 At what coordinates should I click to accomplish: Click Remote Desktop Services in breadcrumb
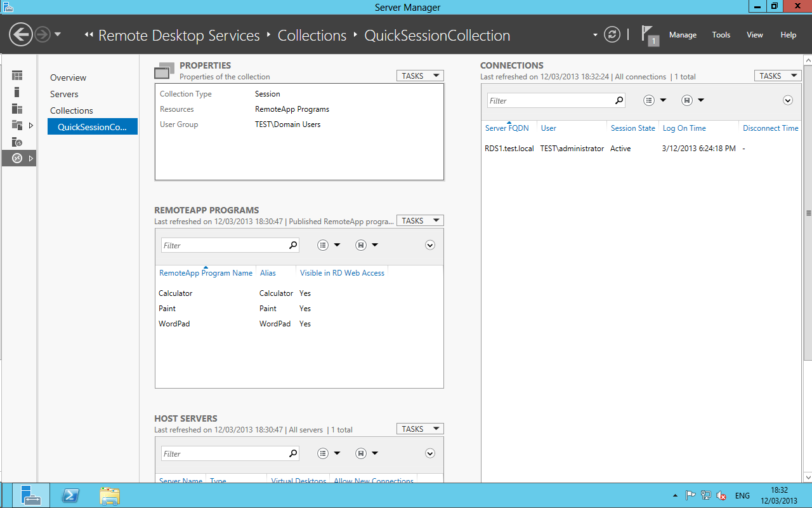(x=179, y=36)
